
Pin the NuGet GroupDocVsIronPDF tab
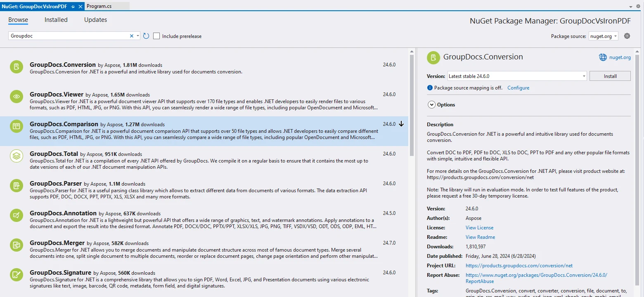(x=73, y=7)
